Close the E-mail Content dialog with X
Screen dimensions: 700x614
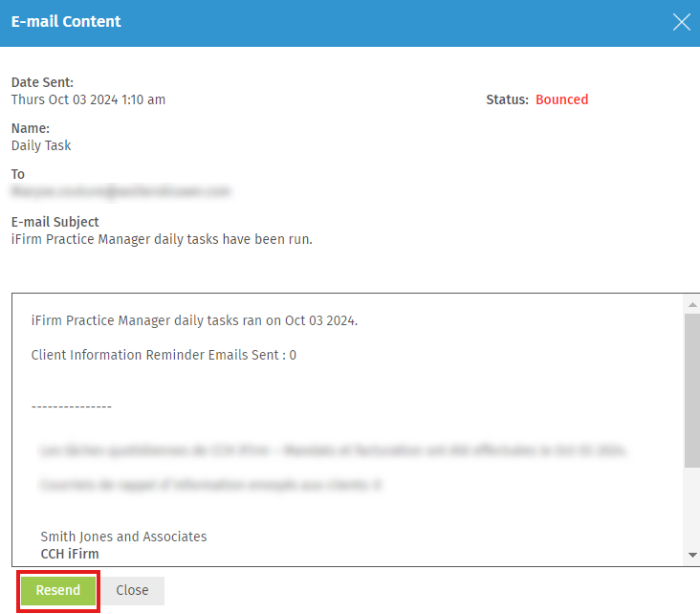tap(681, 22)
